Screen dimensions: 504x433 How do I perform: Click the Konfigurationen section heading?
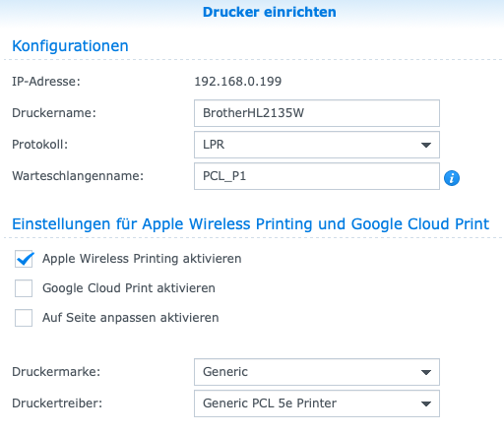point(70,46)
